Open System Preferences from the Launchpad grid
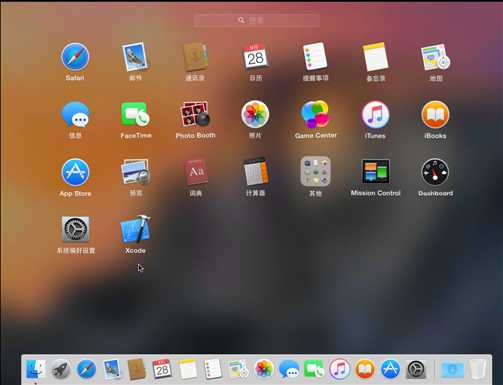The image size is (503, 385). point(76,229)
